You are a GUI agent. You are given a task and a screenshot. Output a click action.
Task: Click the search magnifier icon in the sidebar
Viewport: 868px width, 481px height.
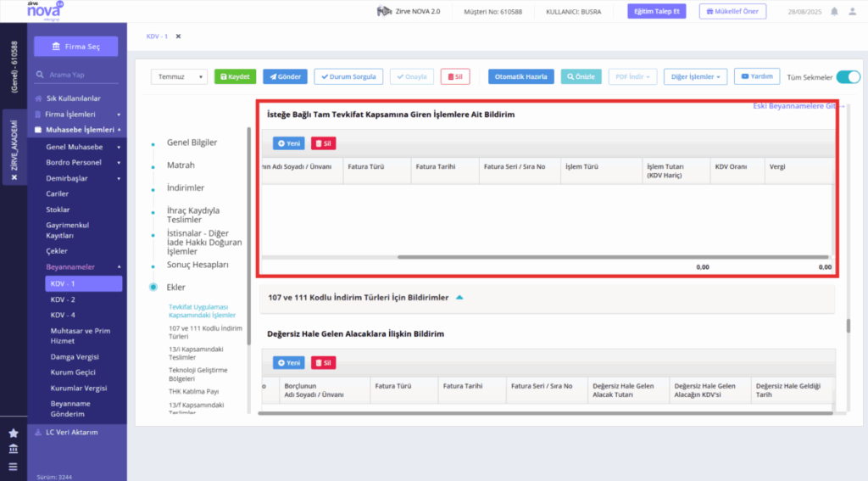pos(40,75)
